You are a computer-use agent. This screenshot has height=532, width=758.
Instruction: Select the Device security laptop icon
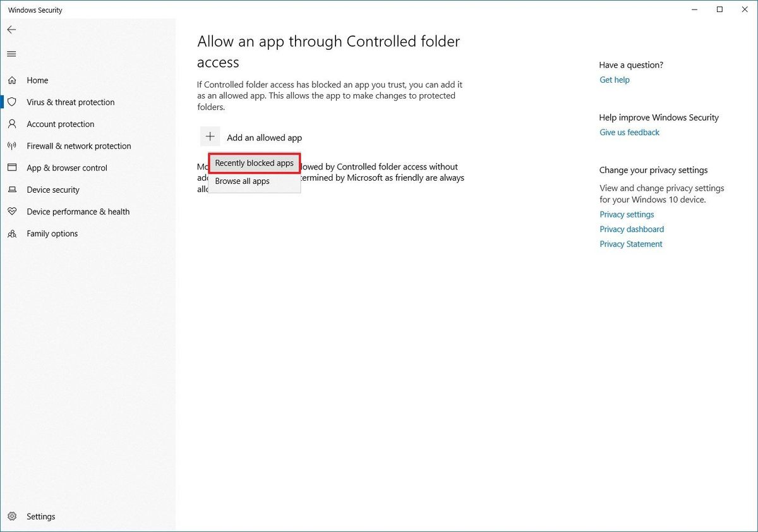(x=13, y=190)
